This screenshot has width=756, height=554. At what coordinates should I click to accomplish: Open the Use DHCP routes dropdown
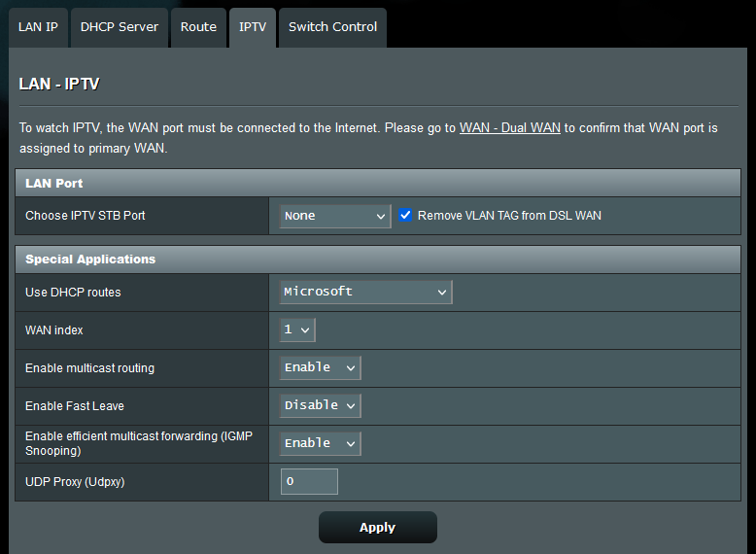pos(366,292)
